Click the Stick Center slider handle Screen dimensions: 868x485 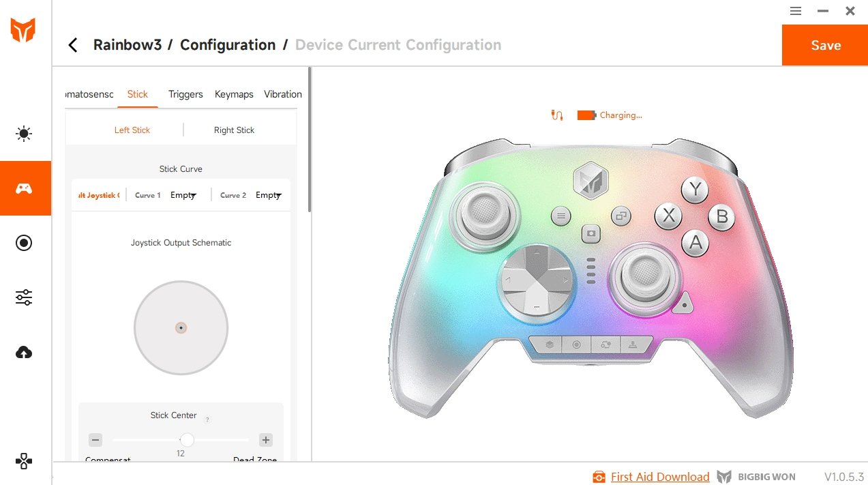point(187,440)
